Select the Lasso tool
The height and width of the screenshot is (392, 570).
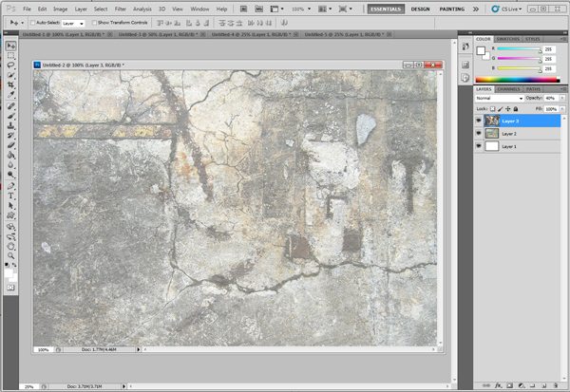(x=10, y=65)
